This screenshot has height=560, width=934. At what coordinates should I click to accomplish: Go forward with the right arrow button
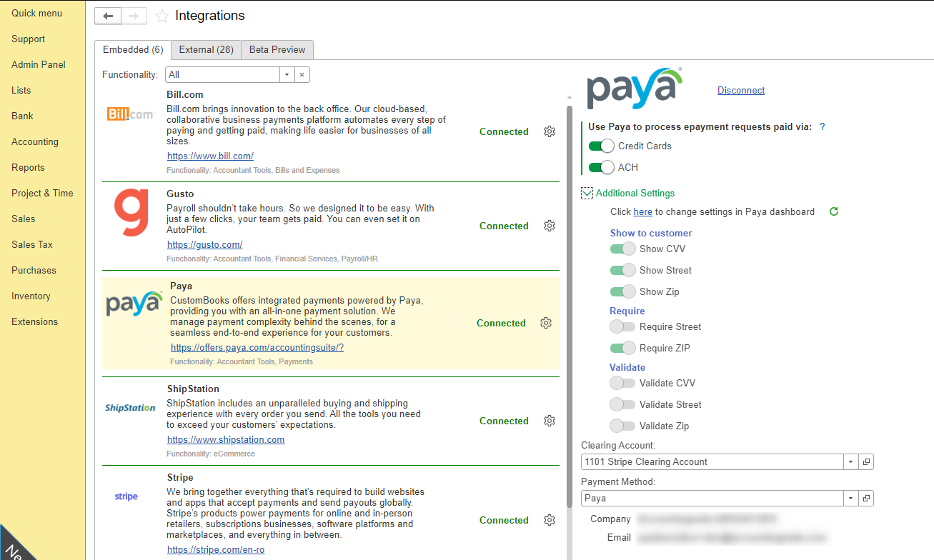(x=134, y=16)
